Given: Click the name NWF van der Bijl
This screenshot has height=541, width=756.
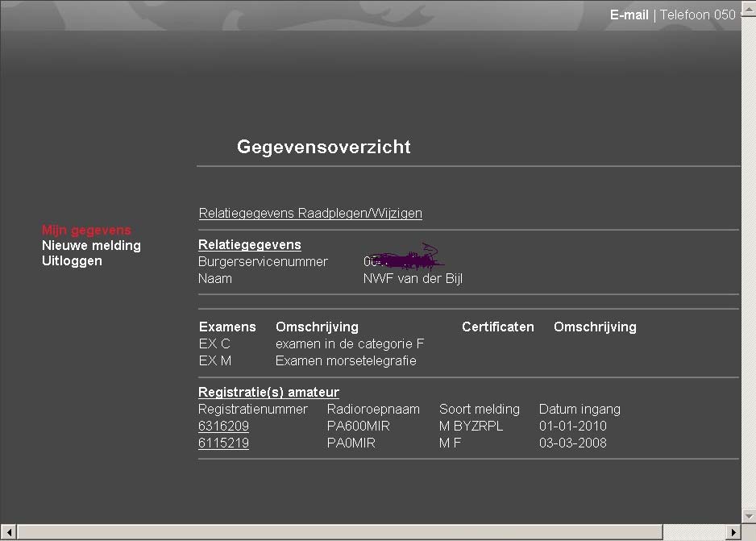Looking at the screenshot, I should tap(413, 278).
